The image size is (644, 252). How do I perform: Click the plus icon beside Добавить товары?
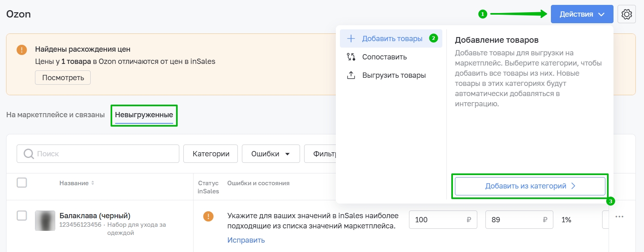(x=351, y=39)
